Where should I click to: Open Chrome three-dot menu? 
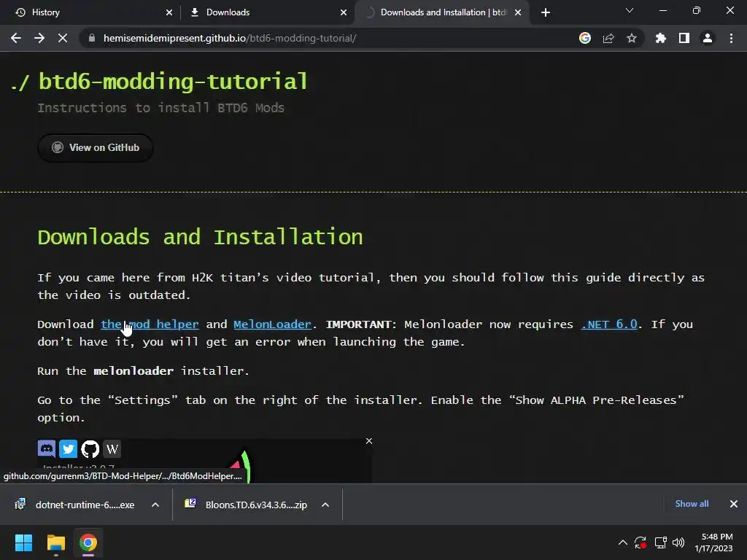[731, 38]
